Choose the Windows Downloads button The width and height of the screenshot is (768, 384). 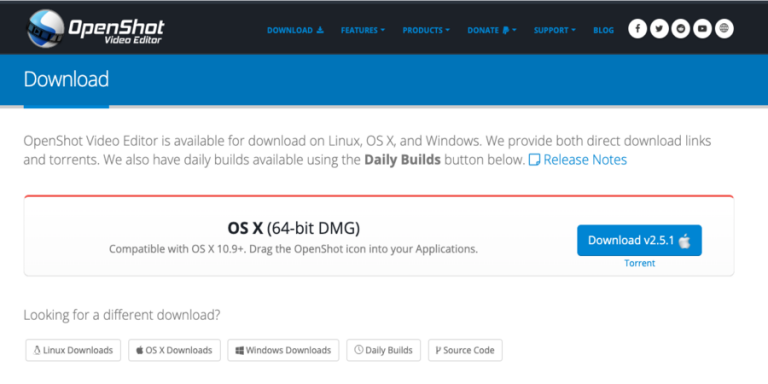(283, 350)
